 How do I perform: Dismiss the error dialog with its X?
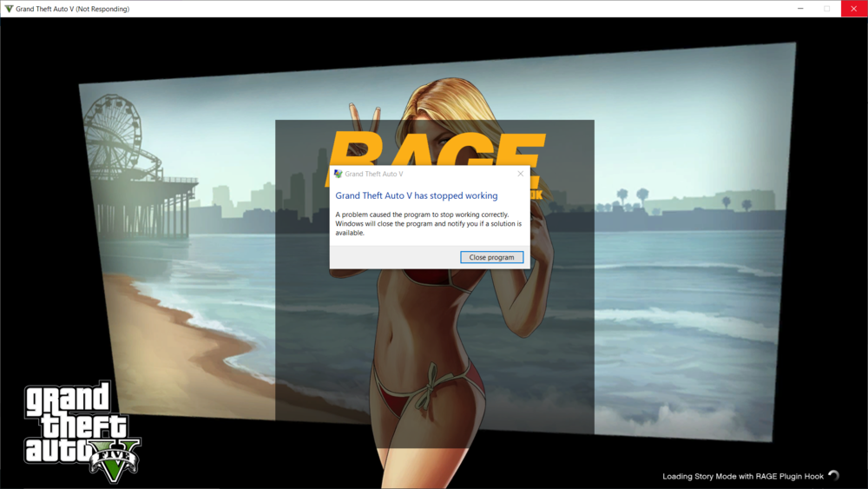[520, 174]
